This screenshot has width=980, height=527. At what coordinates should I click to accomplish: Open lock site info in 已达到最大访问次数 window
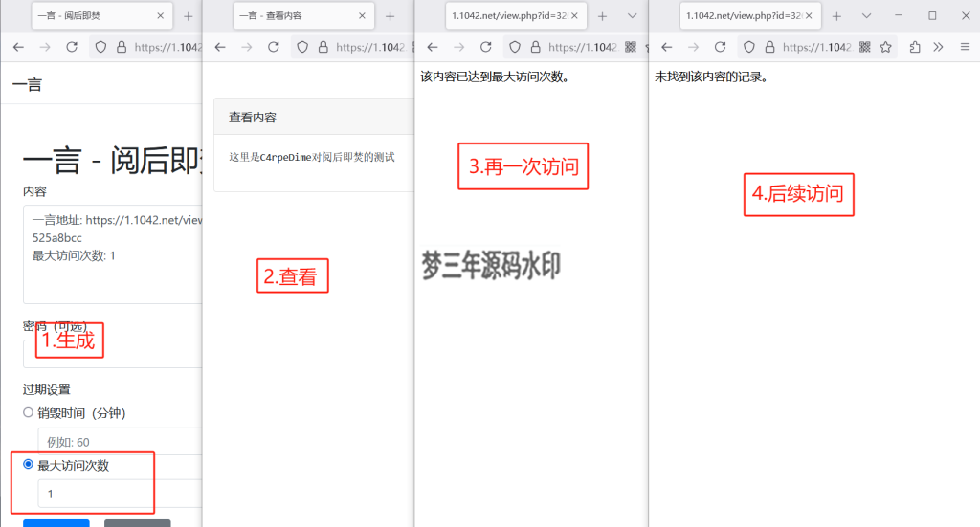pos(536,47)
